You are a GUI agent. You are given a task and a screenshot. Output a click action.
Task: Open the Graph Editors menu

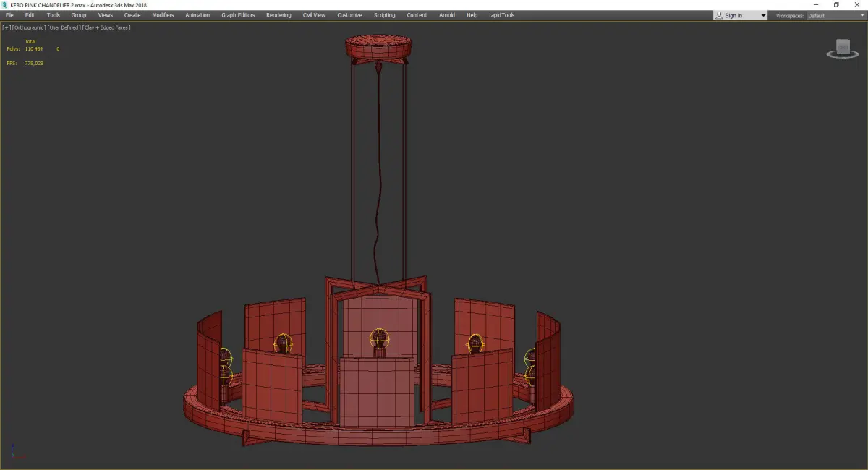(x=238, y=15)
